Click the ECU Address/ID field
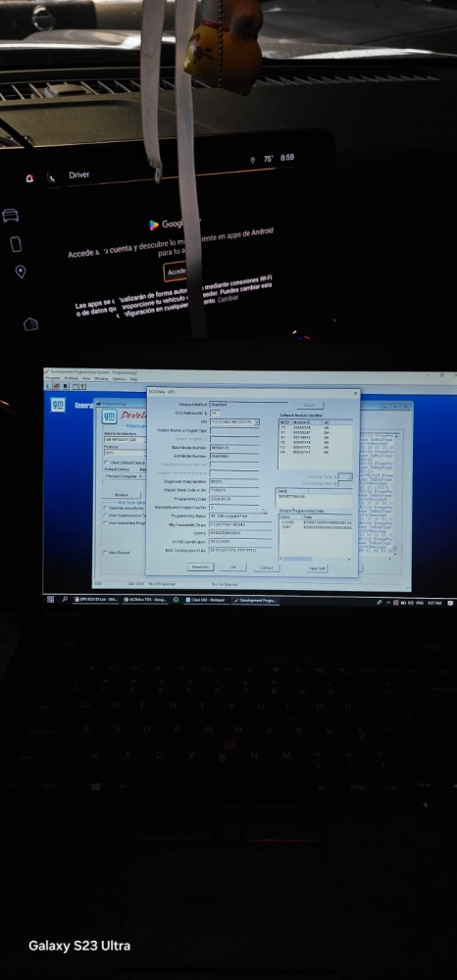 (215, 414)
